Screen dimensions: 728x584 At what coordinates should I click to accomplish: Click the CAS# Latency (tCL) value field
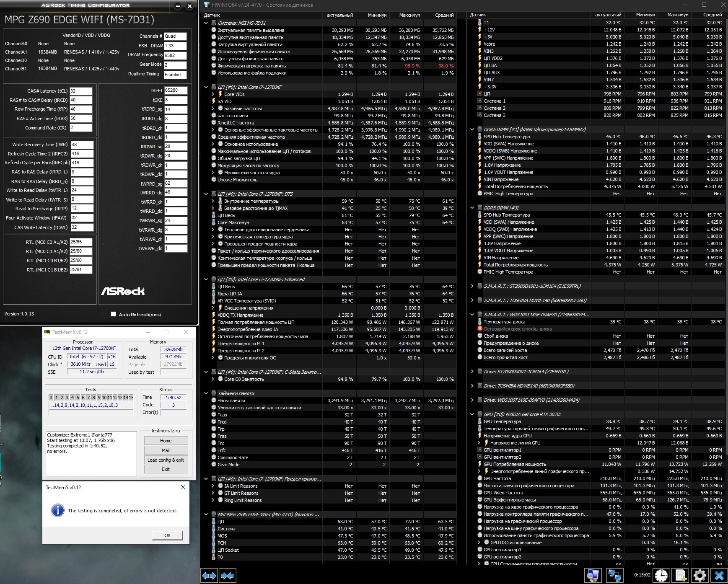pos(81,91)
